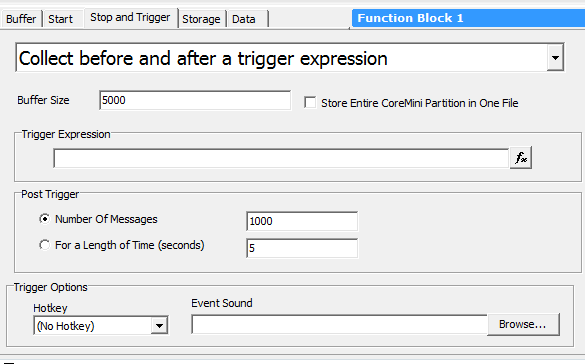585x364 pixels.
Task: Click Browse to choose event sound
Action: point(523,324)
